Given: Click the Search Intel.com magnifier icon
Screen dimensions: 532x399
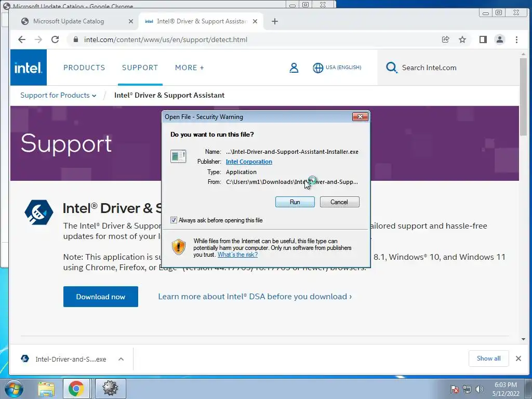Looking at the screenshot, I should click(392, 68).
